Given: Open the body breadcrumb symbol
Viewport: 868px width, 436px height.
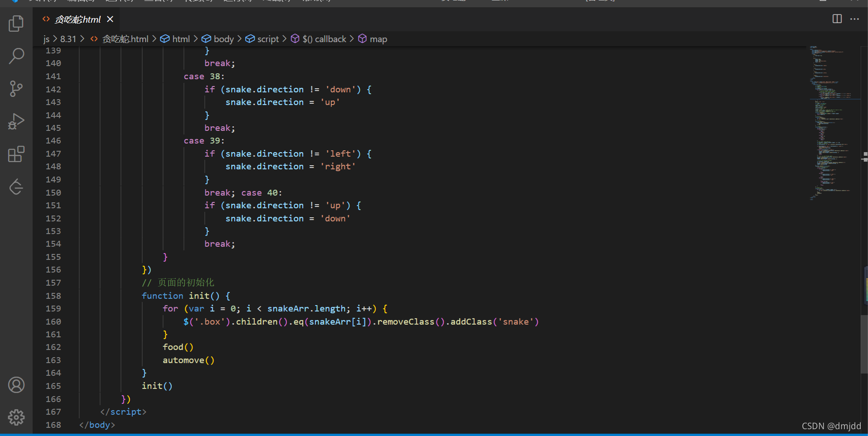Looking at the screenshot, I should coord(218,39).
